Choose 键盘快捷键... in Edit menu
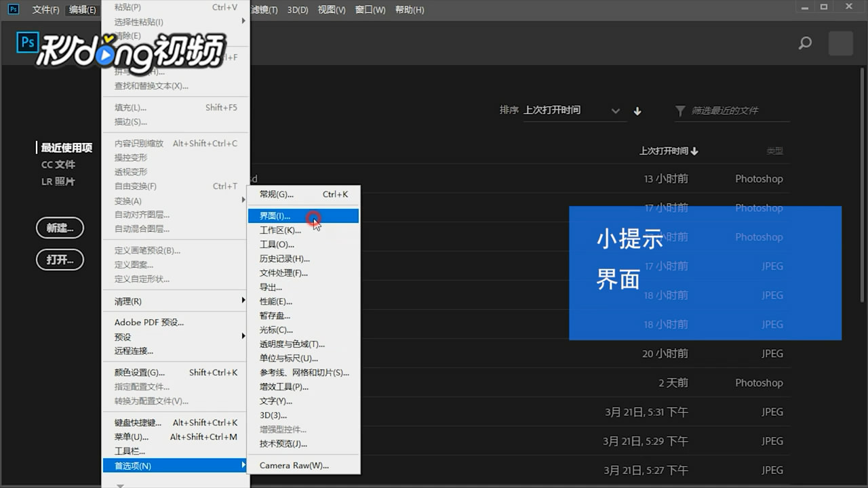The height and width of the screenshot is (488, 868). [176, 422]
